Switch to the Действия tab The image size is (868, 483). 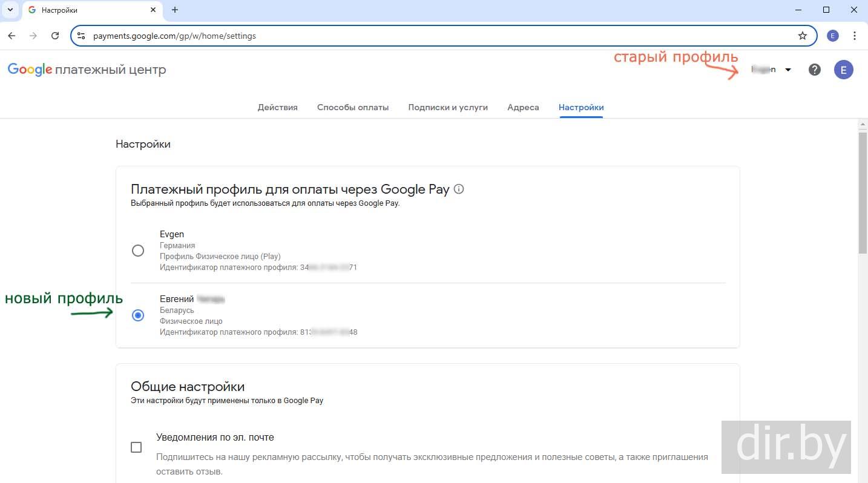tap(277, 107)
